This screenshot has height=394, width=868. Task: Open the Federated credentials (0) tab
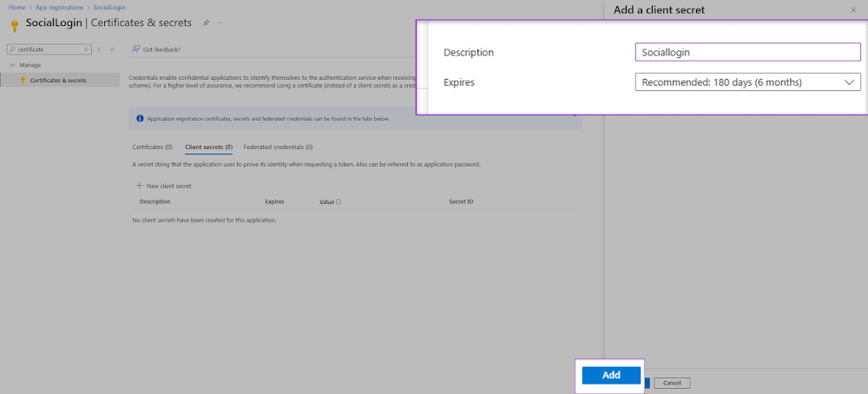point(278,148)
